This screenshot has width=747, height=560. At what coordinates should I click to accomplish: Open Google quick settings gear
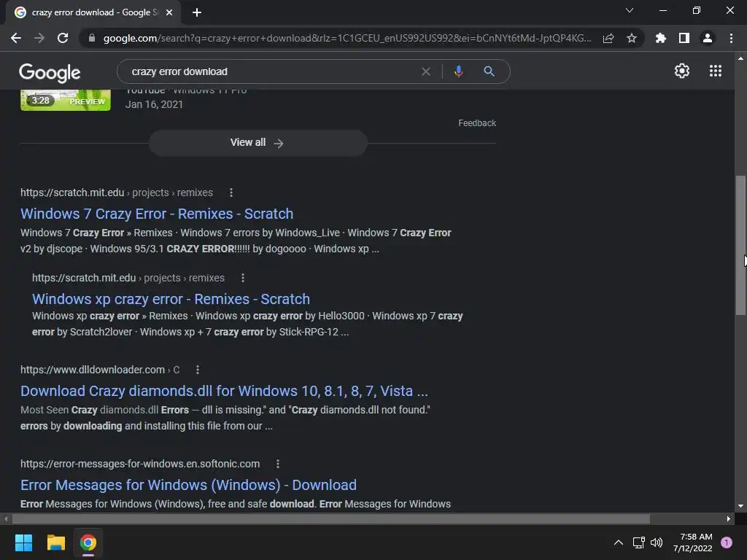[682, 71]
